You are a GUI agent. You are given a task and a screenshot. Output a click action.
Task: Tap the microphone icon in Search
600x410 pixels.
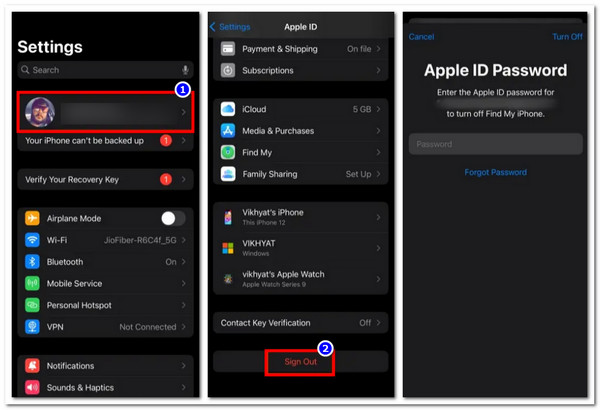coord(185,70)
